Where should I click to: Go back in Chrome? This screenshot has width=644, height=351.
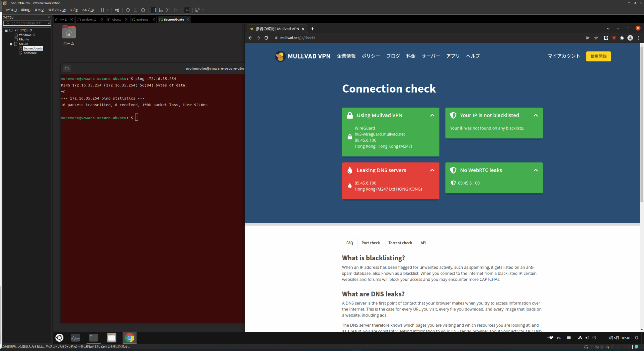250,38
